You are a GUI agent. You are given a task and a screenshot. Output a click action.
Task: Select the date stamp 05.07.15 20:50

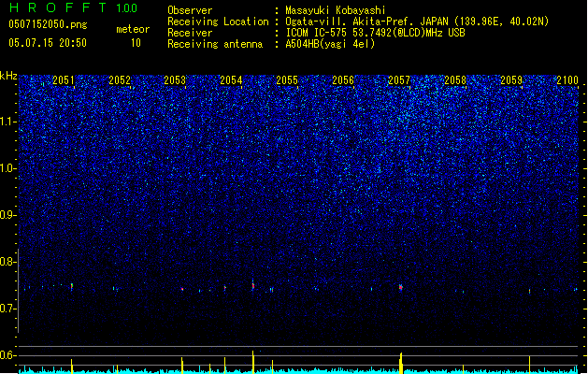(x=48, y=43)
